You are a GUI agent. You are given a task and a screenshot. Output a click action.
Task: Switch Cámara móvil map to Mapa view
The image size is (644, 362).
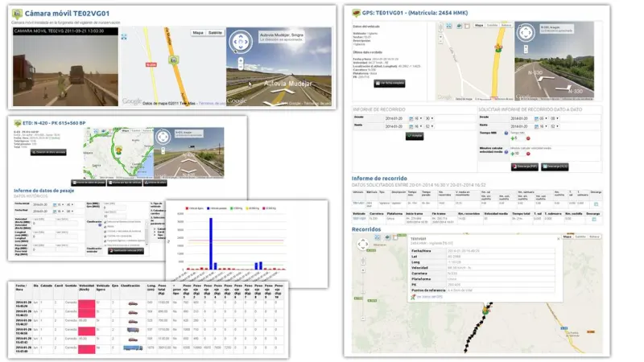coord(198,33)
